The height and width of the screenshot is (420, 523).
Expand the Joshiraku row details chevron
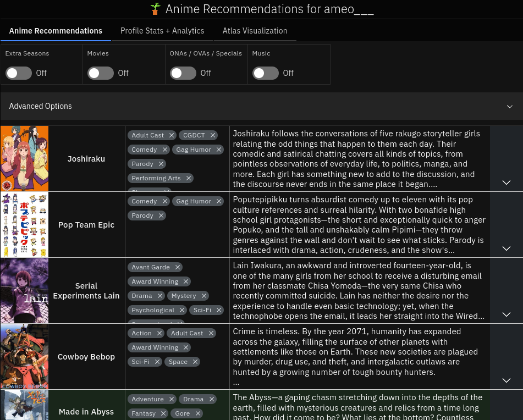(x=507, y=183)
